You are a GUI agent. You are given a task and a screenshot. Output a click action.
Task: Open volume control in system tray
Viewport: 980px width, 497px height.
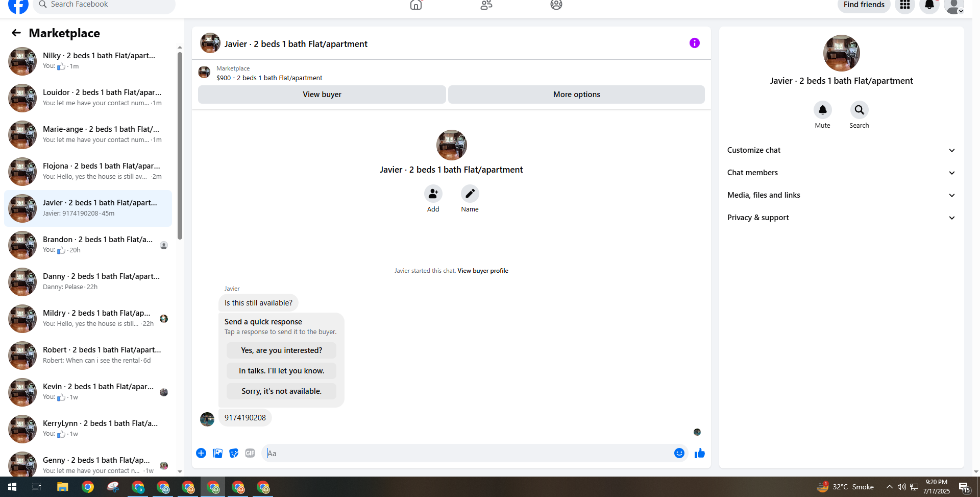(901, 487)
